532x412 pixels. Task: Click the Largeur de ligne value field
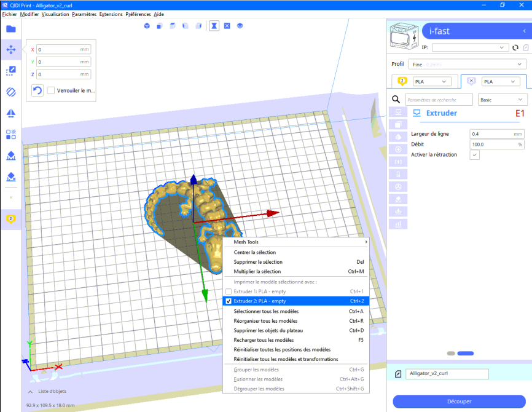point(497,134)
